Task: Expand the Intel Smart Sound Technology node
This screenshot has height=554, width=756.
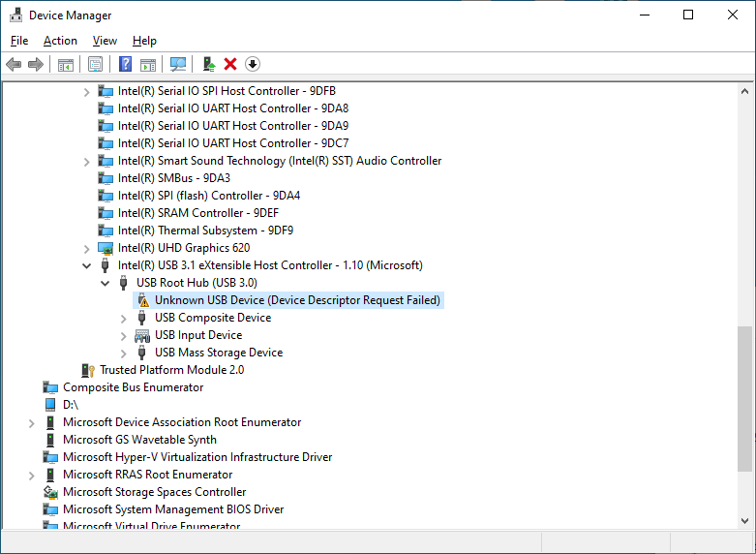Action: point(87,162)
